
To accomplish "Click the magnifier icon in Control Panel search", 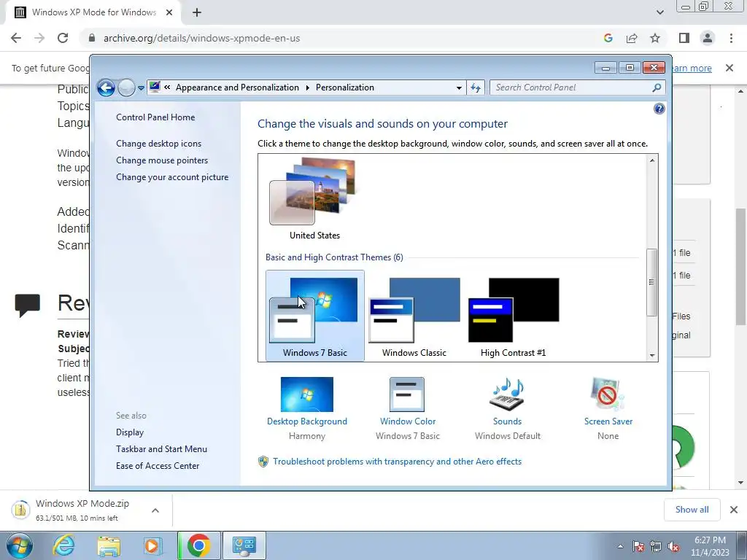I will pyautogui.click(x=657, y=87).
